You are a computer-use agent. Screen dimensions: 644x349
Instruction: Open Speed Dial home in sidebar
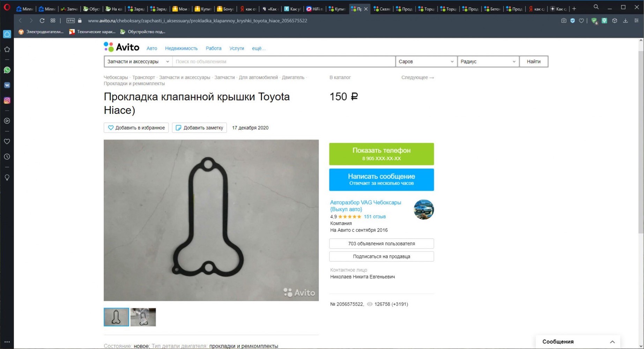pos(7,34)
